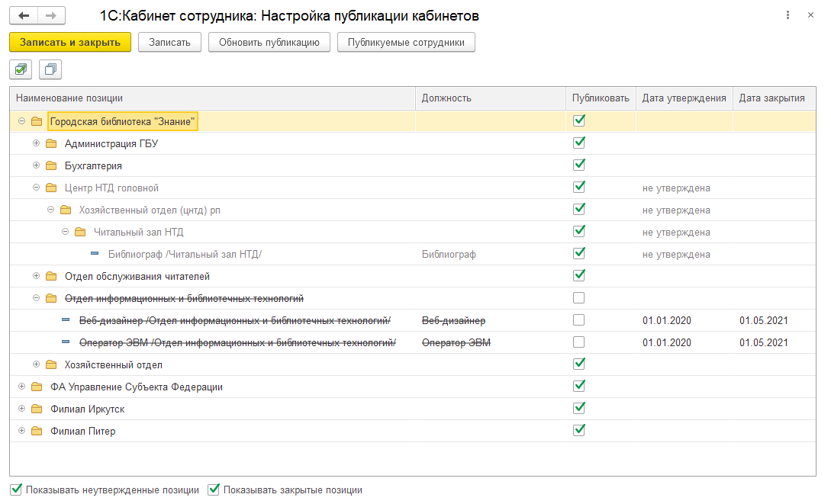Enable publishing for Веб-дизайнер position
The height and width of the screenshot is (504, 831).
[x=579, y=320]
